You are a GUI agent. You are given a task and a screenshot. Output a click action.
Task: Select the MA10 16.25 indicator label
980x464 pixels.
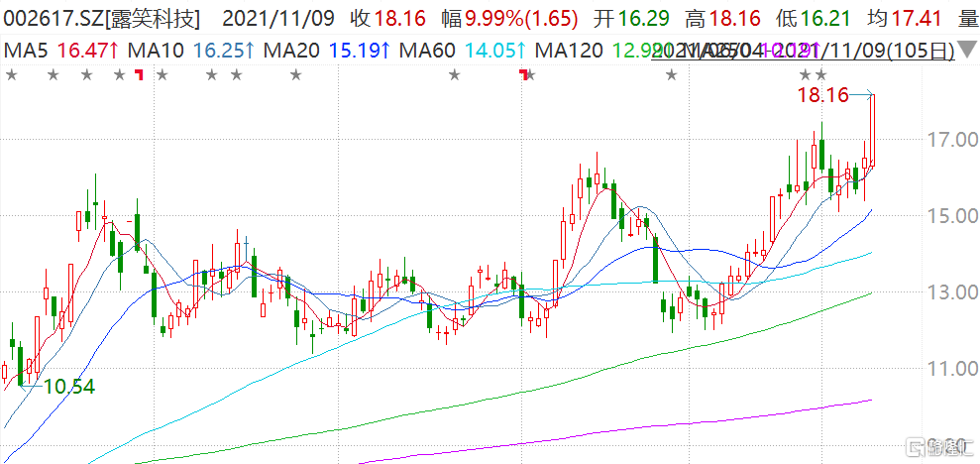190,50
